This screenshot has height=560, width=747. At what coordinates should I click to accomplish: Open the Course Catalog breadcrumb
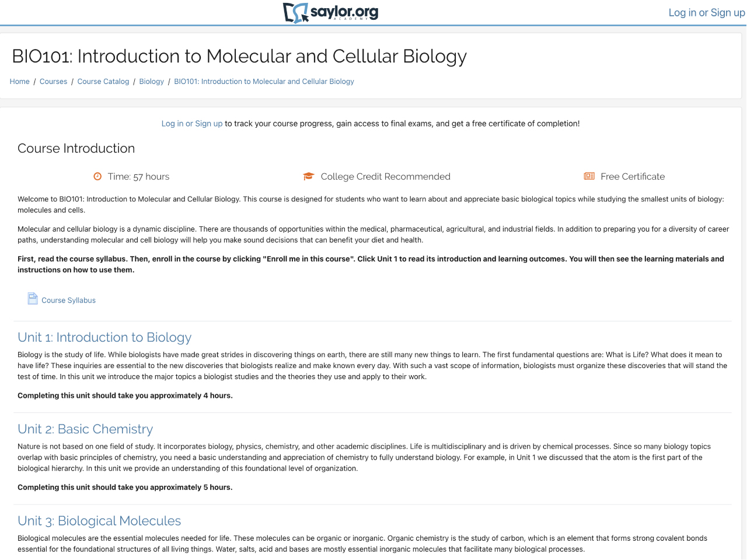[103, 82]
